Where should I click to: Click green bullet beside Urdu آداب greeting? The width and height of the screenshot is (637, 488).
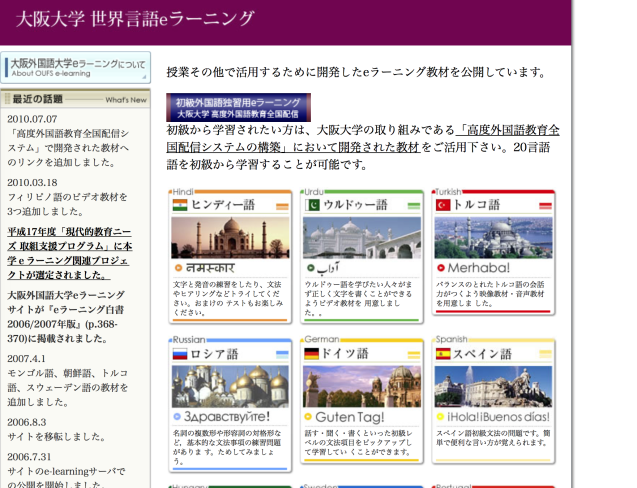(310, 268)
